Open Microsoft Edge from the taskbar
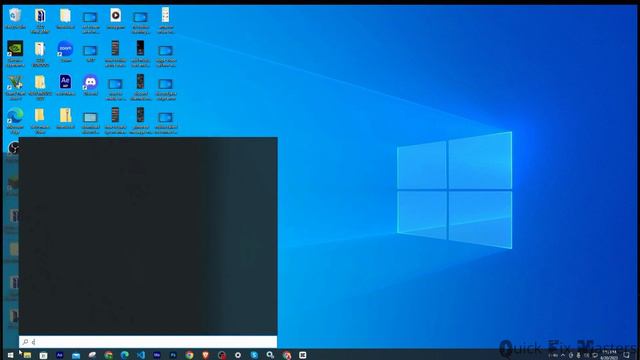Viewport: 640px width, 360px height. tap(124, 355)
